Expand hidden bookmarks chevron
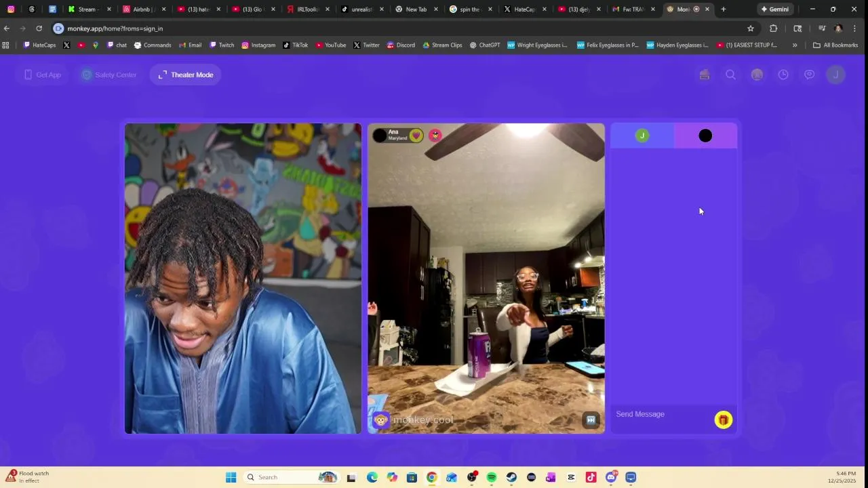 [795, 45]
